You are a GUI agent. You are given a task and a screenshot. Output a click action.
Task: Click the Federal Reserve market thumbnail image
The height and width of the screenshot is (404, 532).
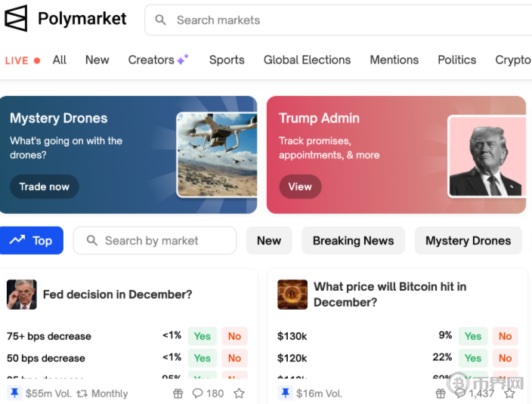pyautogui.click(x=22, y=295)
